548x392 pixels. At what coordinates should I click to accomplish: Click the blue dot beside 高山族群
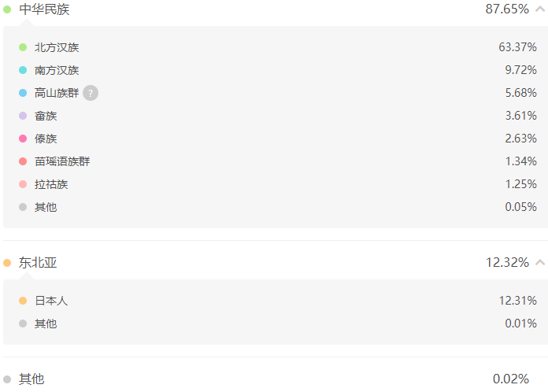tap(23, 93)
